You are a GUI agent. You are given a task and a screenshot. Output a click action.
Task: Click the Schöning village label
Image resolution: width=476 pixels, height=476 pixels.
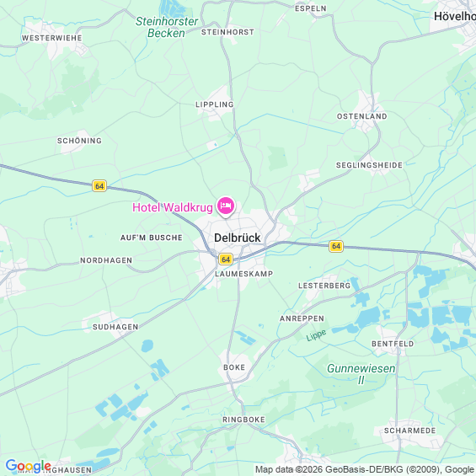[x=79, y=141]
